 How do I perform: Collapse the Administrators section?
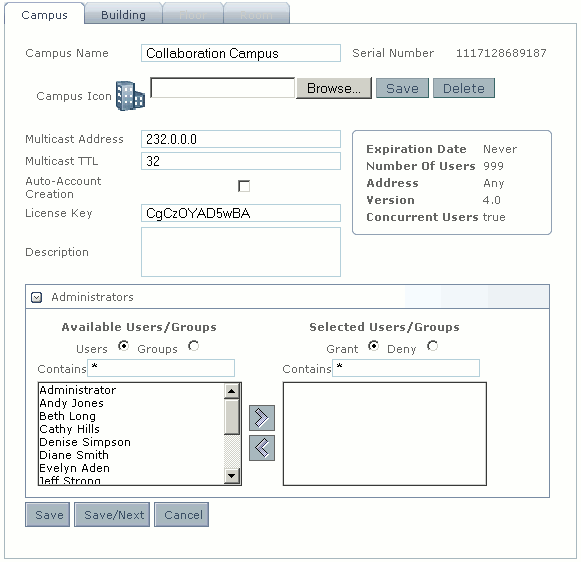click(36, 297)
